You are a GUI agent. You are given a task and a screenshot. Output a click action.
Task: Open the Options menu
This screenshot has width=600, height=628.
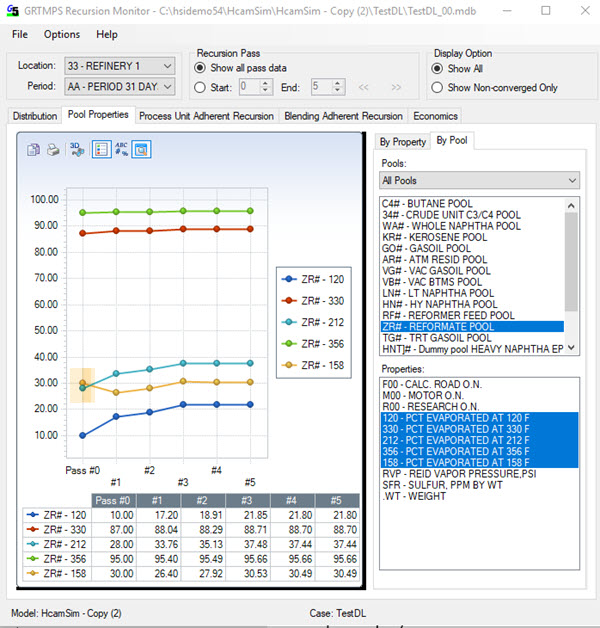tap(61, 34)
